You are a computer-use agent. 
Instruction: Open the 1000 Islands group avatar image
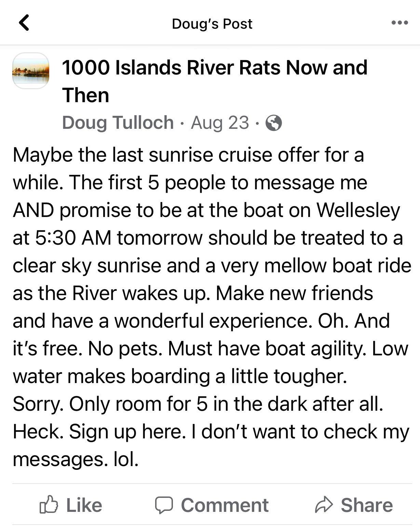(31, 71)
